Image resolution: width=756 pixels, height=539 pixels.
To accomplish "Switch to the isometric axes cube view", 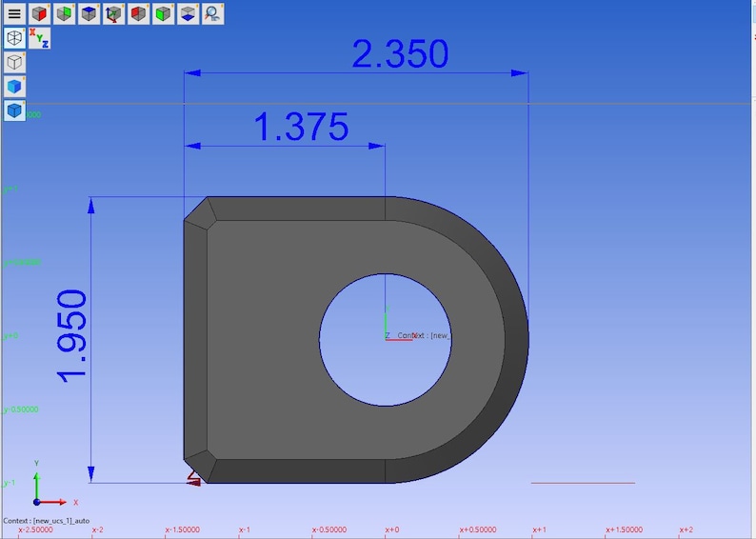I will (x=114, y=14).
